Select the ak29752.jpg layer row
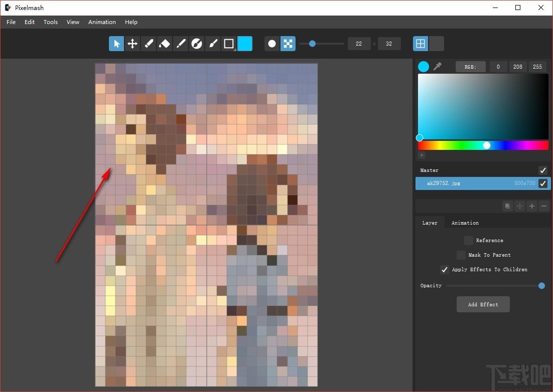This screenshot has height=392, width=553. coord(483,183)
